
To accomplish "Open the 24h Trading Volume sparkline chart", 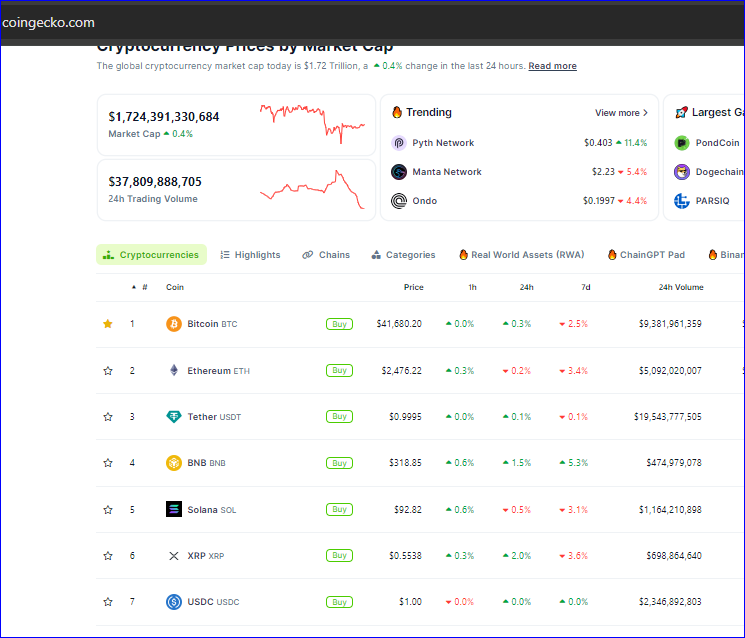I will [x=312, y=189].
